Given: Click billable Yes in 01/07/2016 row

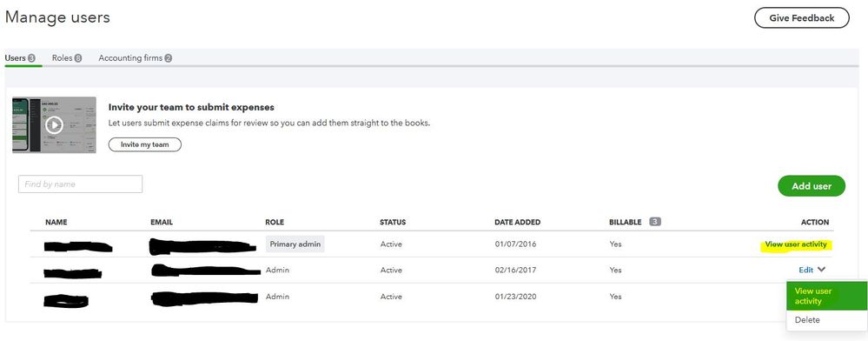Looking at the screenshot, I should coord(615,244).
